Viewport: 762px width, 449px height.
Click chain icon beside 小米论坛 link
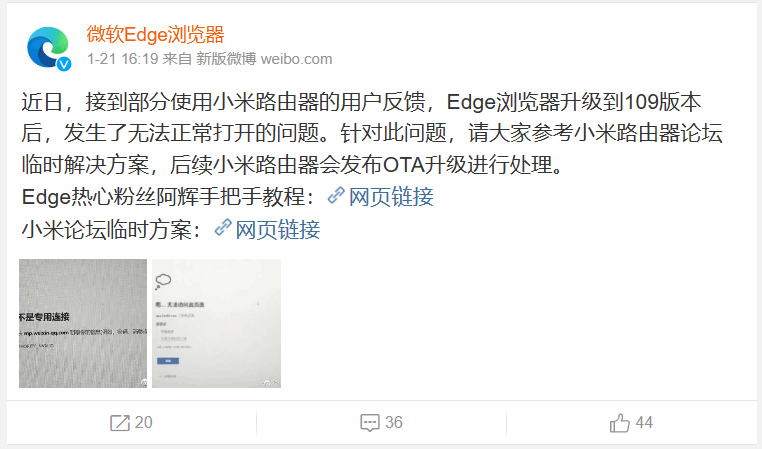click(x=223, y=227)
